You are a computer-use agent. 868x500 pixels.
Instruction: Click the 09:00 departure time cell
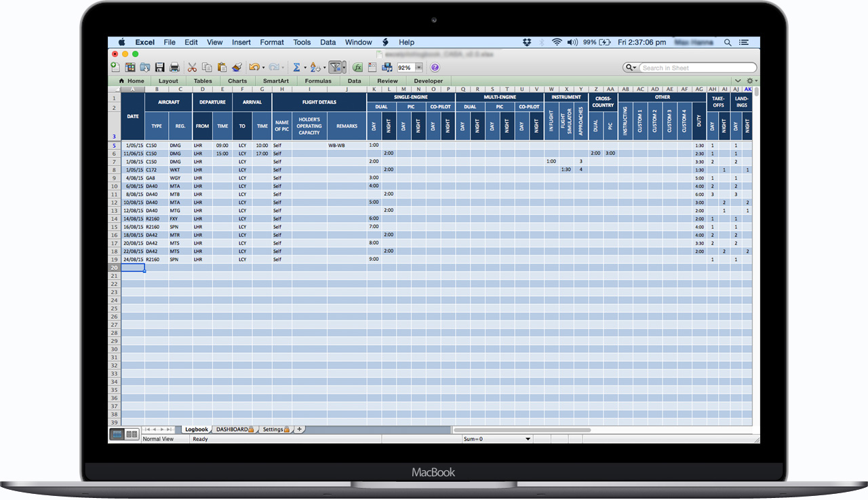click(x=222, y=146)
